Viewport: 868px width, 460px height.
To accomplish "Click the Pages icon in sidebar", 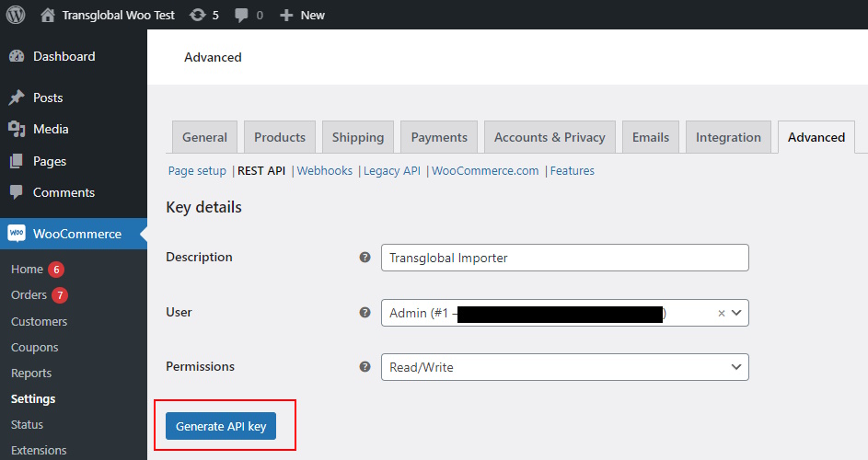I will pyautogui.click(x=17, y=161).
